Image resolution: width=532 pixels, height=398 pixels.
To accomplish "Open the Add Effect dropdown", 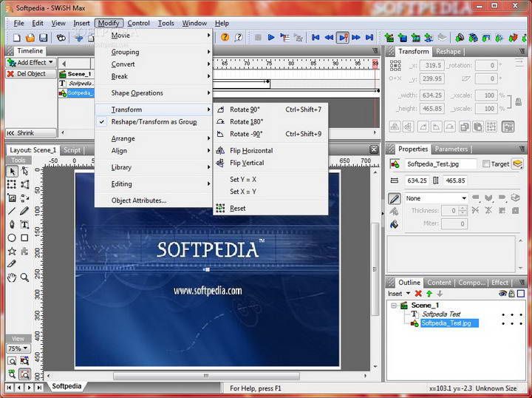I will point(31,62).
